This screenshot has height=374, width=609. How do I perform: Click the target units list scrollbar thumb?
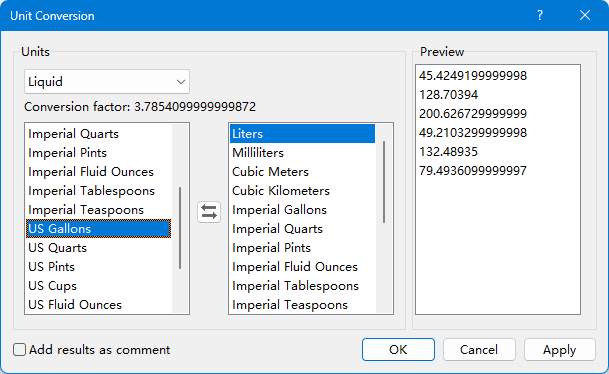384,182
